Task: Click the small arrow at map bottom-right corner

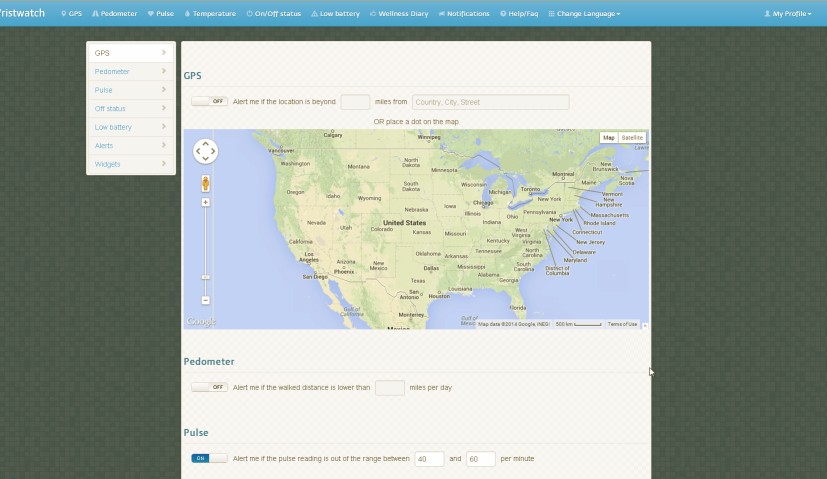Action: pyautogui.click(x=645, y=325)
